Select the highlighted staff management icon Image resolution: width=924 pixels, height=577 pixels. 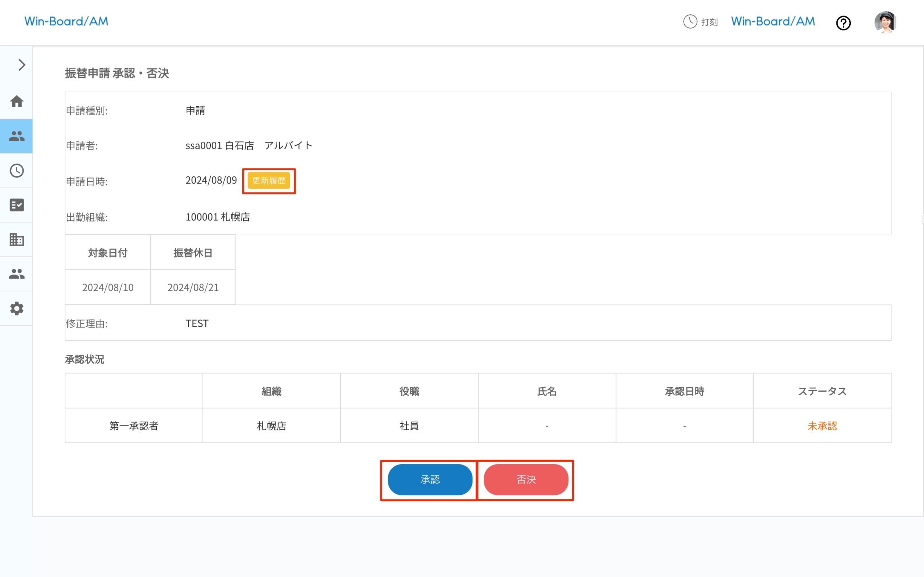[16, 136]
